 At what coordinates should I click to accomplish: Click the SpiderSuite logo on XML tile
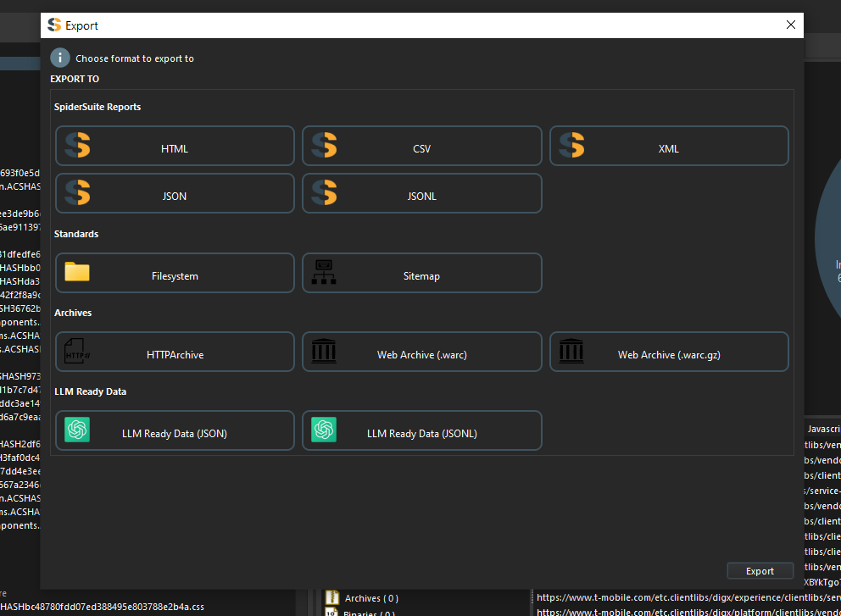(571, 145)
